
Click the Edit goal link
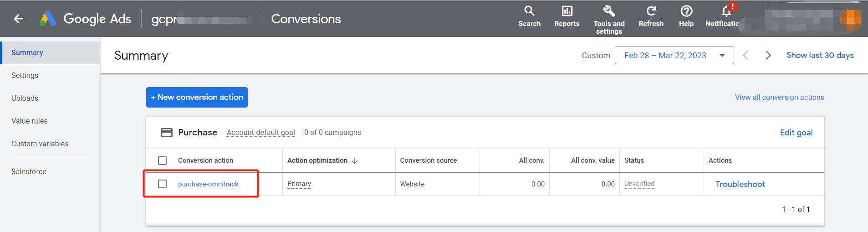click(x=796, y=133)
